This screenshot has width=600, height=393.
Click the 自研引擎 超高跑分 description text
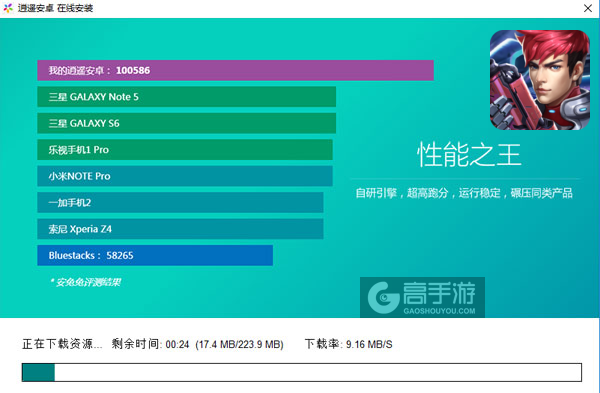point(464,193)
